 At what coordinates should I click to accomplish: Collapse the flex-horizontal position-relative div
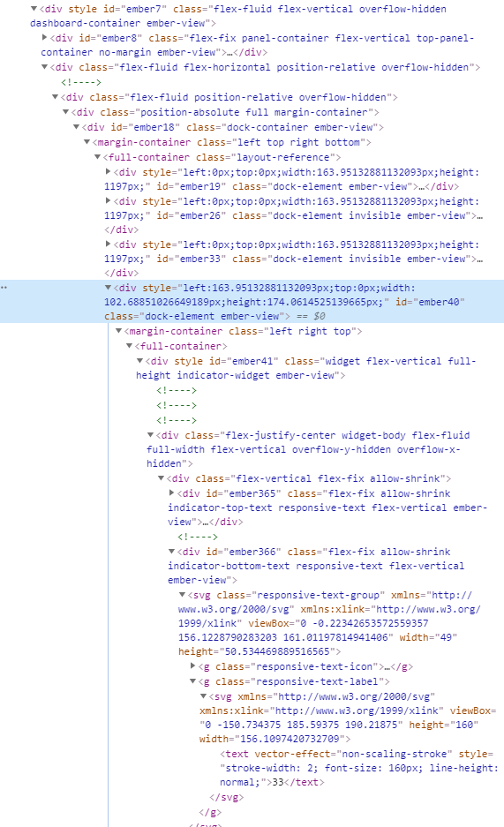pos(45,67)
